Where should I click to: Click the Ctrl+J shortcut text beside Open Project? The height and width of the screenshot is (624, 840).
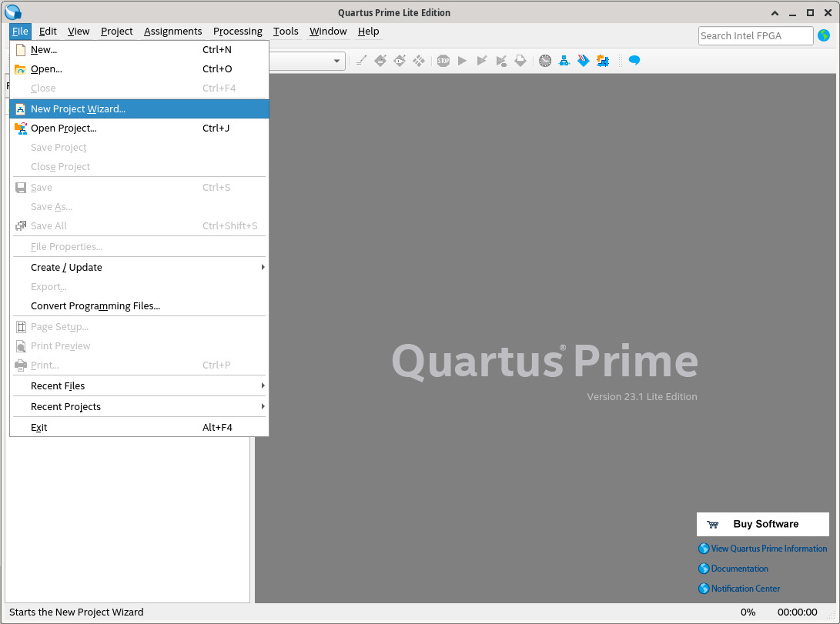coord(216,128)
